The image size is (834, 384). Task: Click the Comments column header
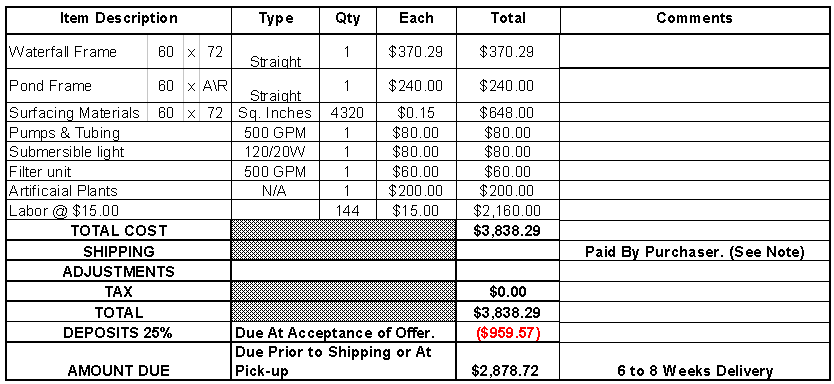tap(694, 19)
